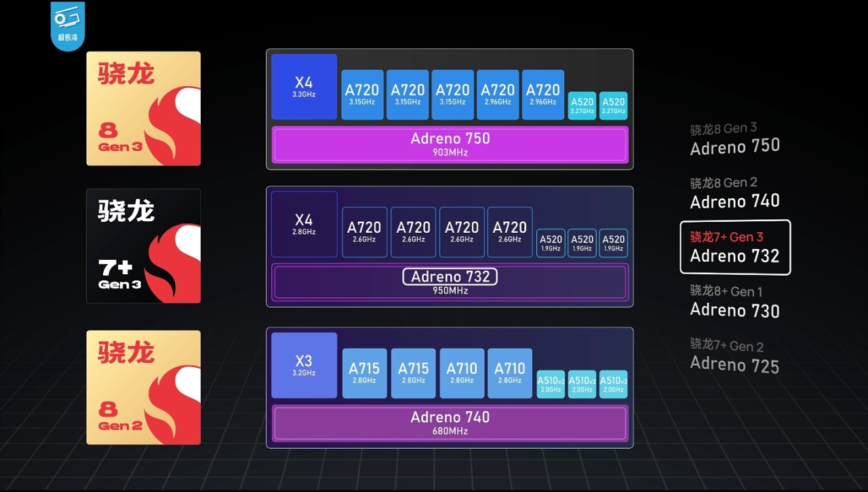Image resolution: width=868 pixels, height=492 pixels.
Task: Select the 950MHz frequency text
Action: 450,290
